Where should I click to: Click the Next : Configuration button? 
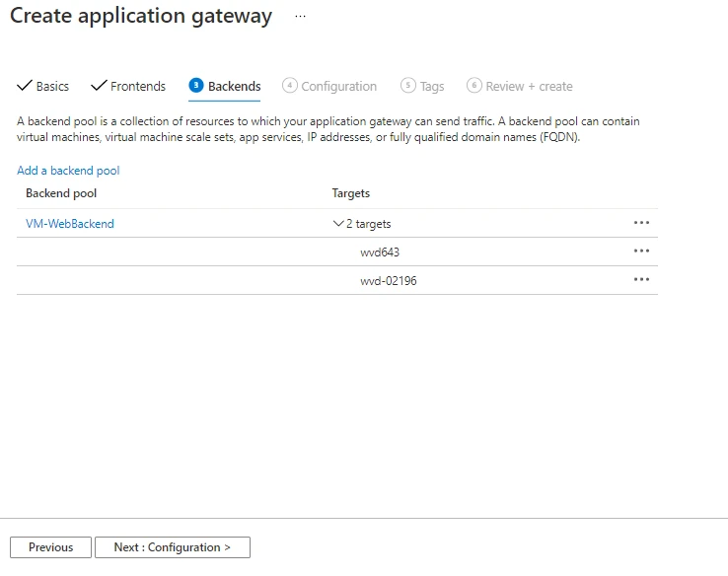point(172,547)
